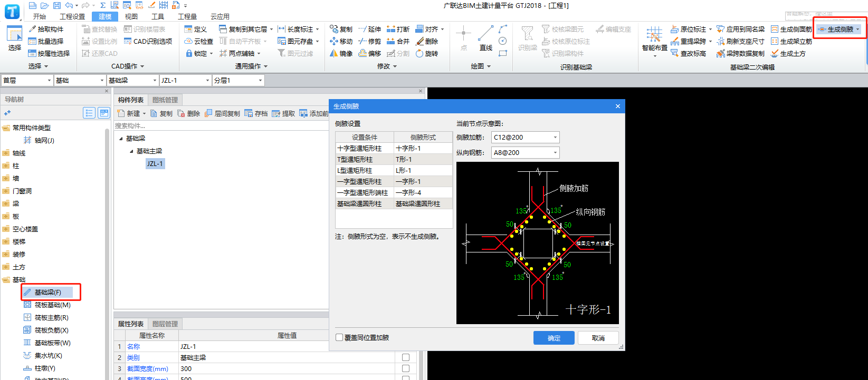The width and height of the screenshot is (868, 380).
Task: Run 云检查 cloud check
Action: click(x=199, y=41)
